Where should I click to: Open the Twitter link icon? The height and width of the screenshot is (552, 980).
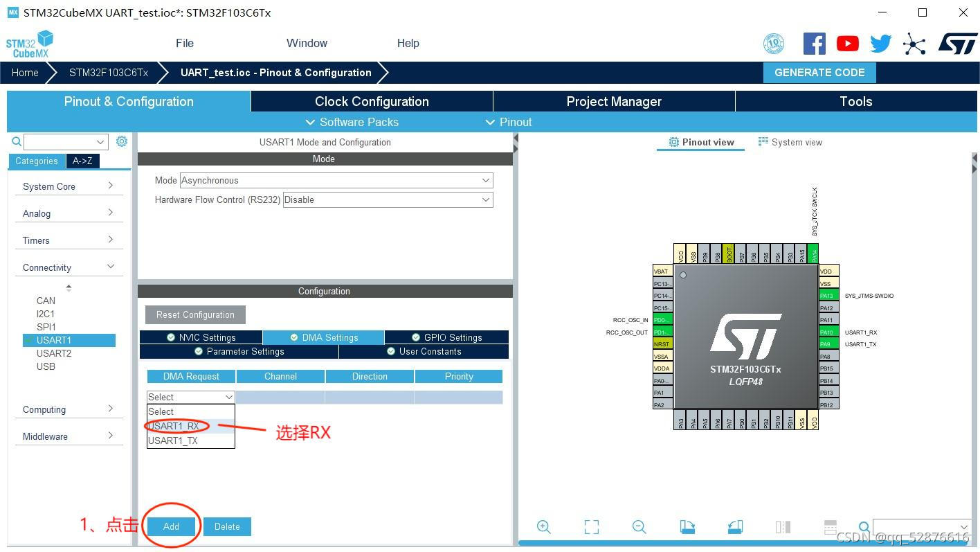pos(881,44)
